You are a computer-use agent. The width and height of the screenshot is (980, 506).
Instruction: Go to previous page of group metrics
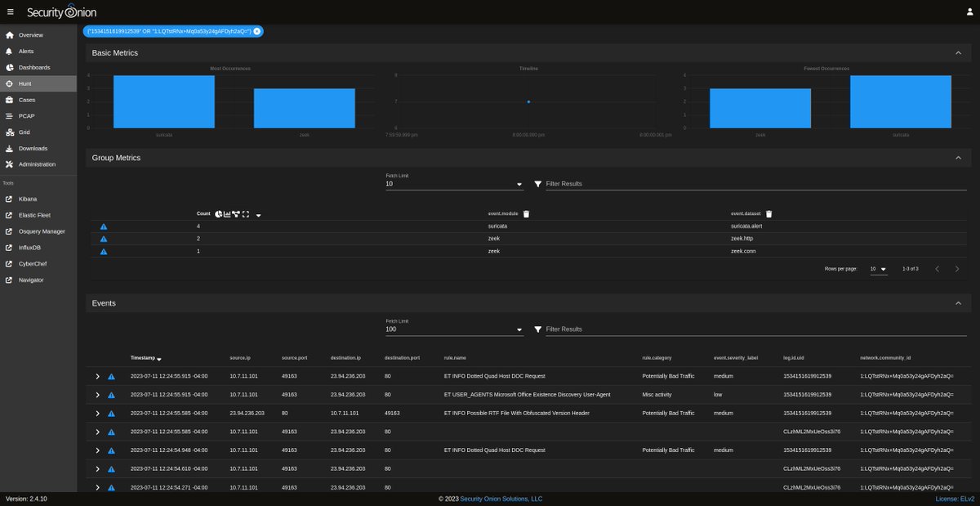[937, 269]
